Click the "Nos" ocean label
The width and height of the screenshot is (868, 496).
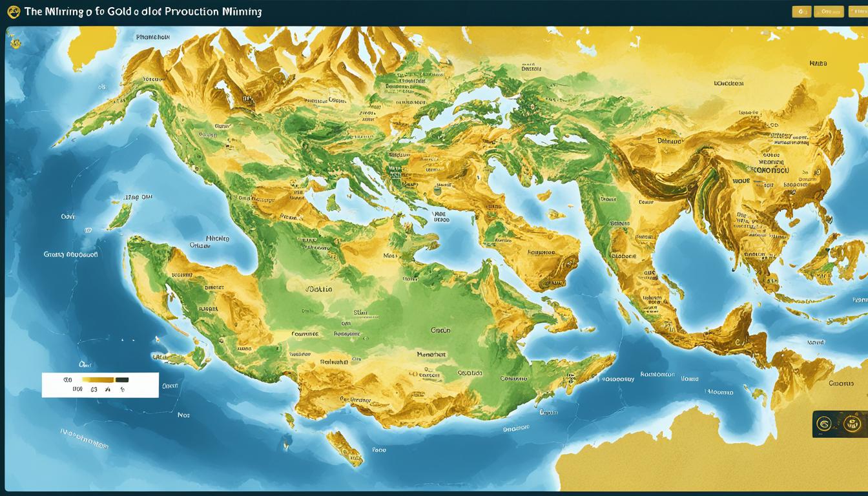coord(183,415)
